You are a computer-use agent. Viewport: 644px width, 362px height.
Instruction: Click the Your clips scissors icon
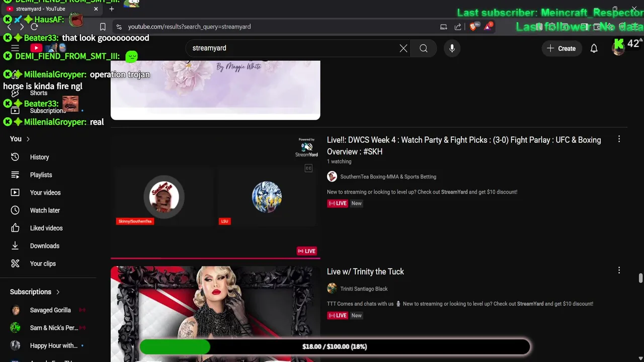tap(15, 263)
